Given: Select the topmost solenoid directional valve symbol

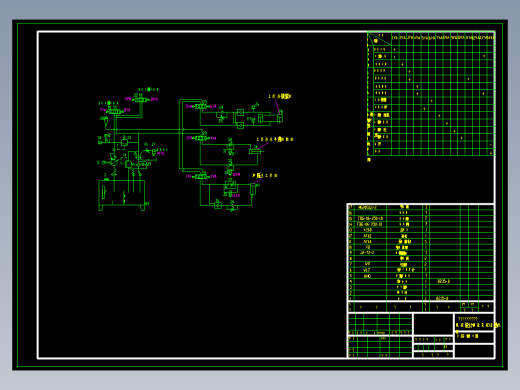Looking at the screenshot, I should [x=140, y=99].
